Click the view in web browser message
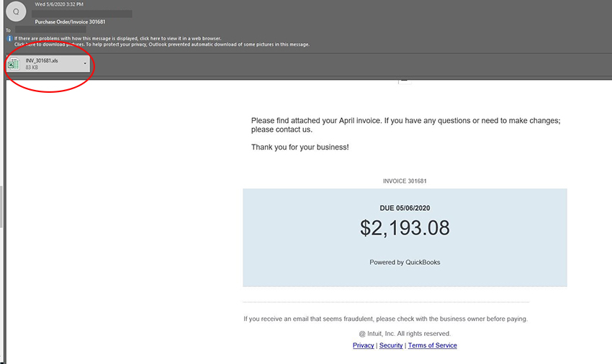This screenshot has height=364, width=612. (x=118, y=38)
